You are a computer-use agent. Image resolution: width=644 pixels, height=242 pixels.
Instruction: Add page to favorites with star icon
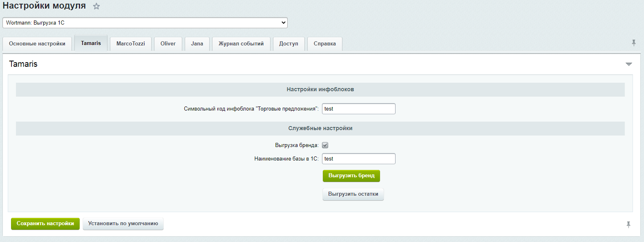tap(96, 7)
